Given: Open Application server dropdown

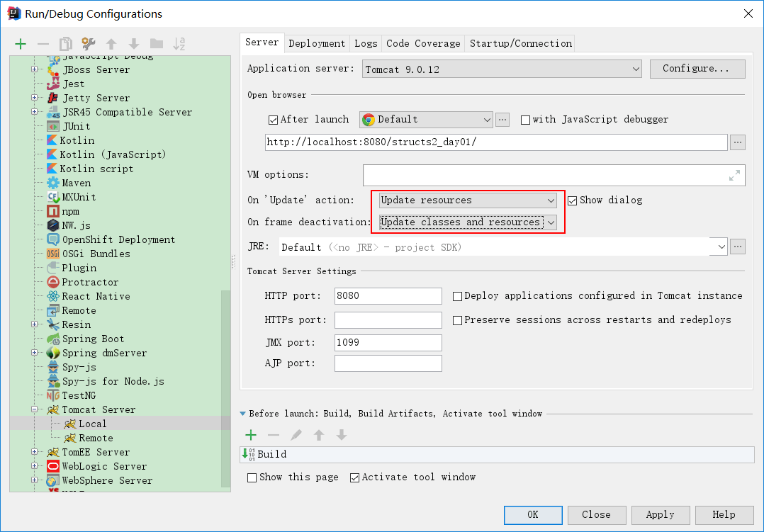Looking at the screenshot, I should click(x=502, y=69).
